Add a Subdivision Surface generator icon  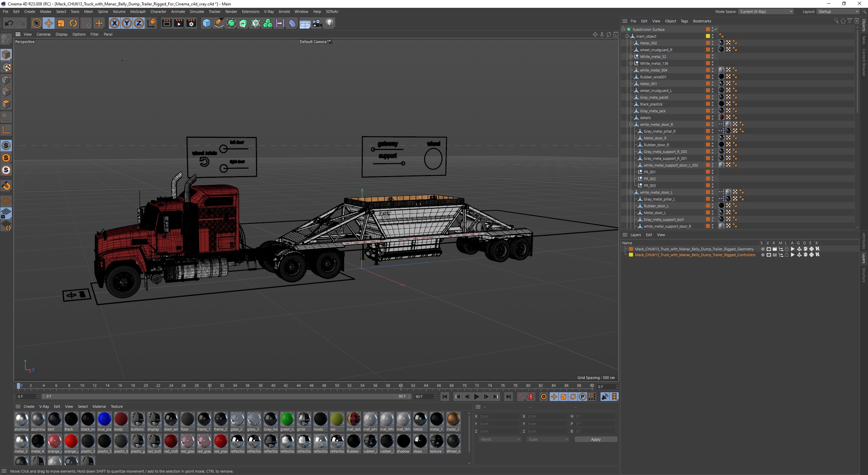pyautogui.click(x=231, y=23)
